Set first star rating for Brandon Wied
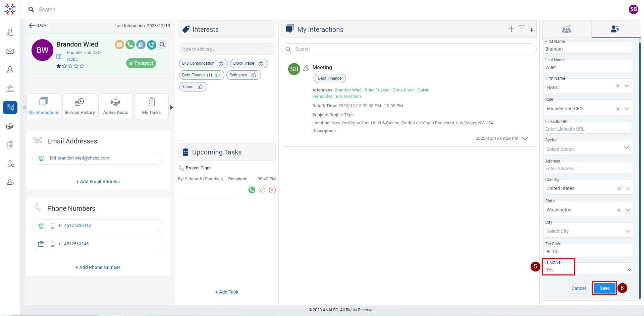 point(59,66)
